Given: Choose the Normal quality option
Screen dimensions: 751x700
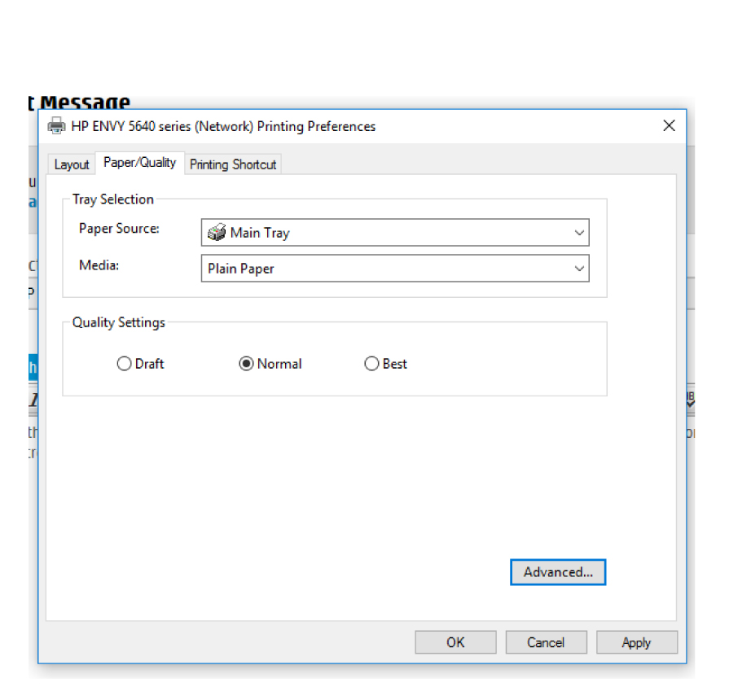Looking at the screenshot, I should click(x=246, y=364).
